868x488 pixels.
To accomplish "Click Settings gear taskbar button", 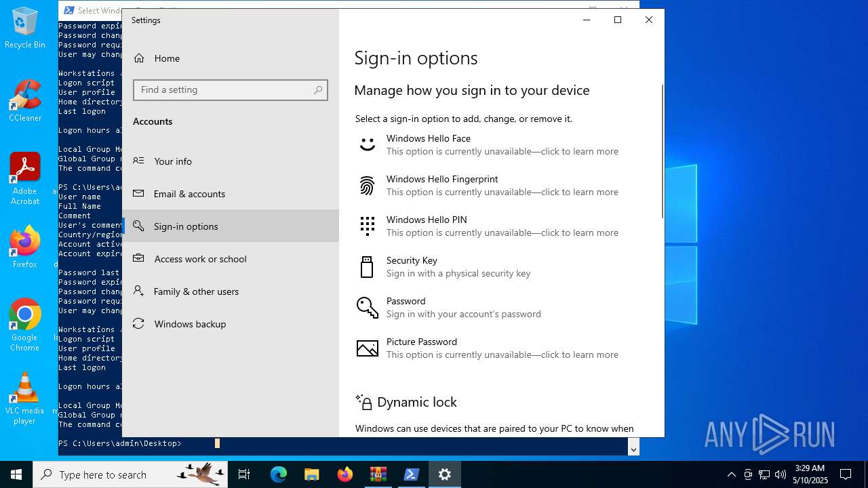I will click(445, 474).
